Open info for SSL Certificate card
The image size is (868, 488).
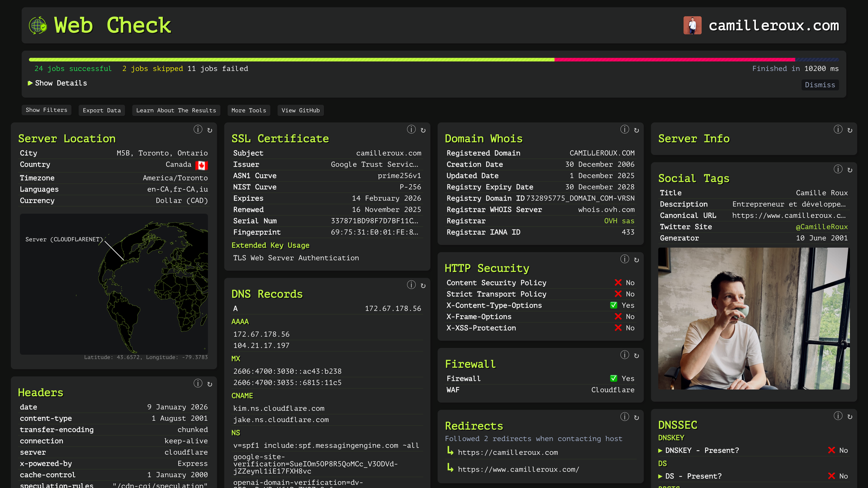[x=411, y=130]
